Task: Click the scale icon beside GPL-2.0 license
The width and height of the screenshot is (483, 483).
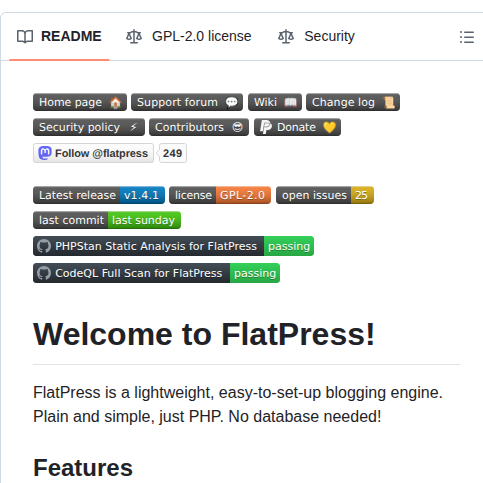Action: click(x=134, y=37)
